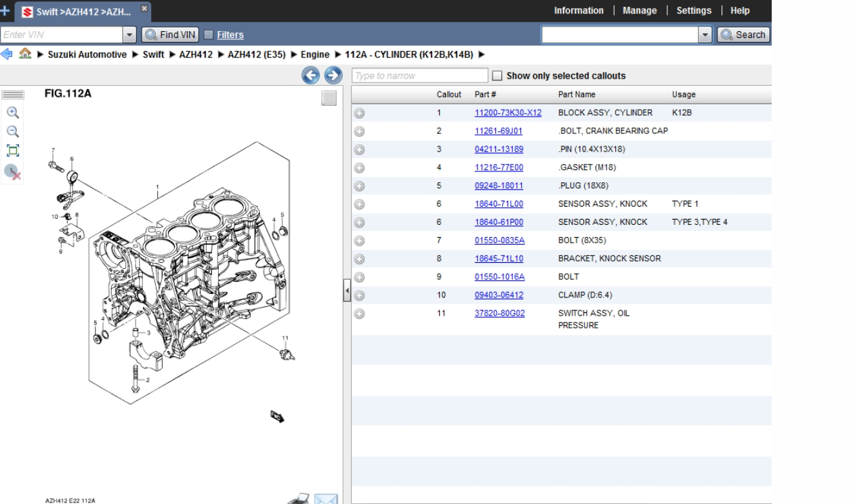
Task: Clear selected callouts in the diagram
Action: pos(13,172)
